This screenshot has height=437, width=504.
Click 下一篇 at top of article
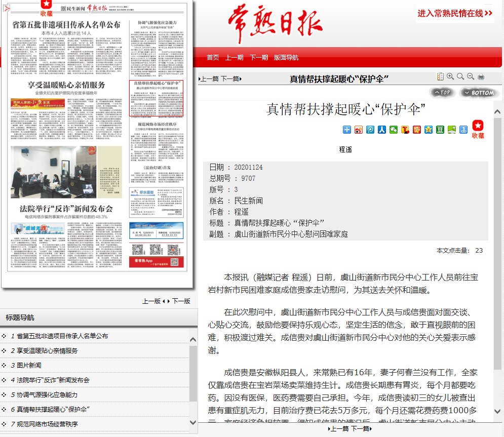231,78
